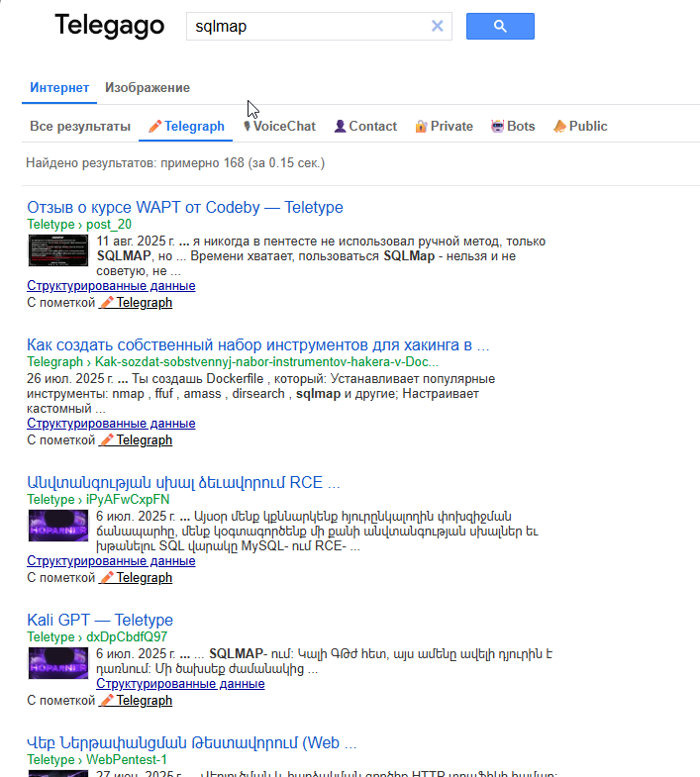Open Структурированные данные under Kali GPT result
Viewport: 700px width, 777px height.
tap(180, 684)
